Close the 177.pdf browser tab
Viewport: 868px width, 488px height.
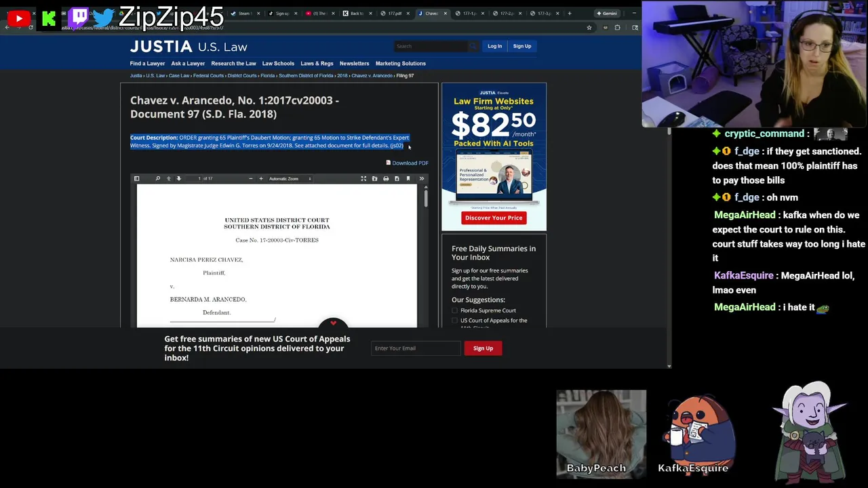coord(408,14)
